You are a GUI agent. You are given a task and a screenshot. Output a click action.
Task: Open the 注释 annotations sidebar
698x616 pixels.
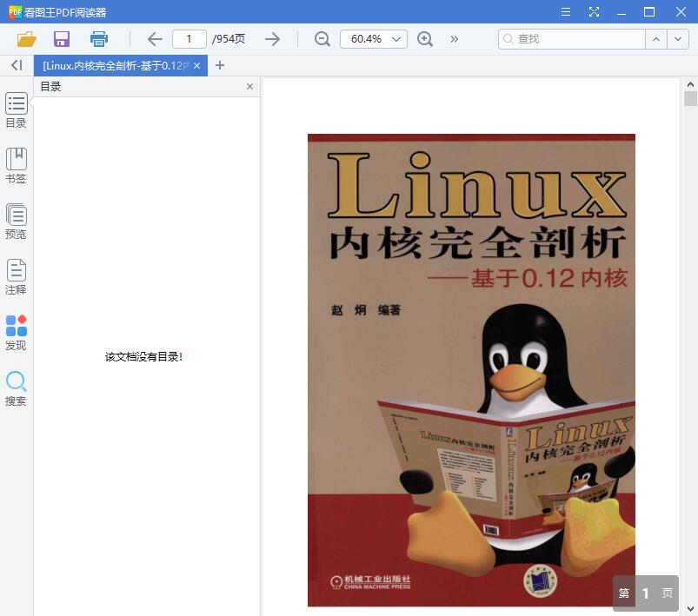coord(16,277)
